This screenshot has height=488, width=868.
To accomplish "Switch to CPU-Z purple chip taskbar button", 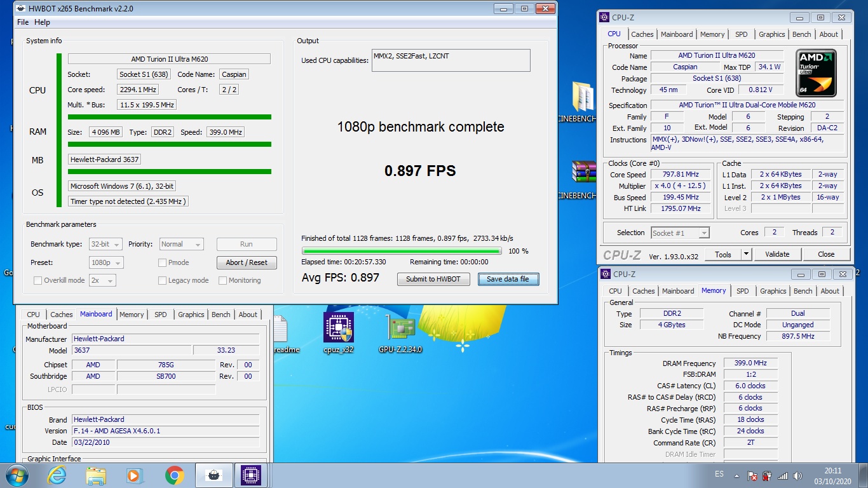I will tap(252, 475).
